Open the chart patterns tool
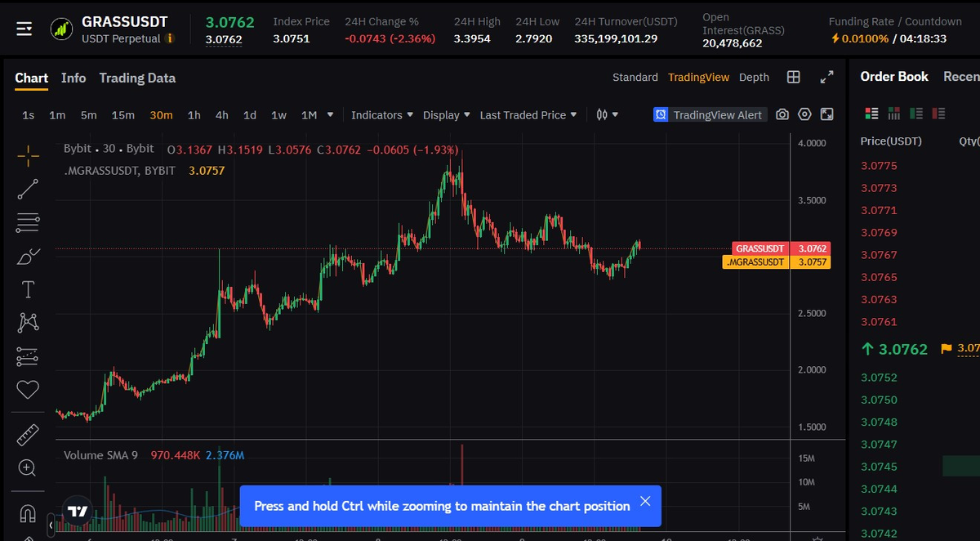This screenshot has width=980, height=541. click(28, 323)
